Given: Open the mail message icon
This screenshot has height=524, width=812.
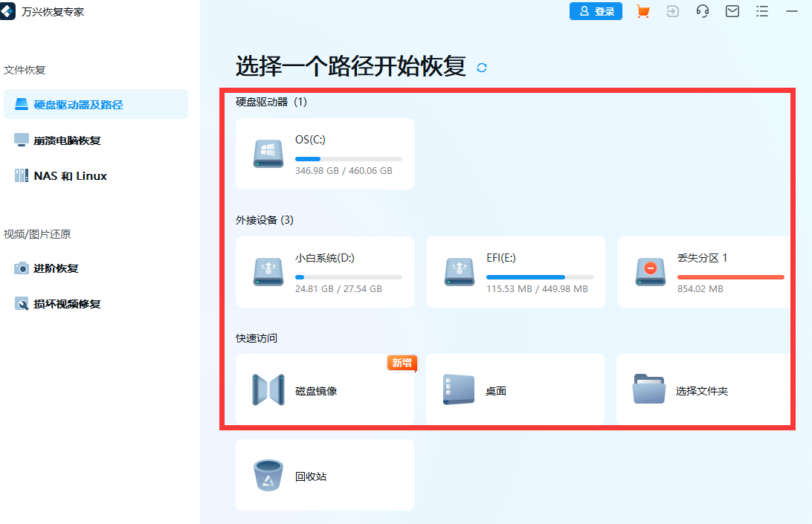Looking at the screenshot, I should (x=732, y=11).
